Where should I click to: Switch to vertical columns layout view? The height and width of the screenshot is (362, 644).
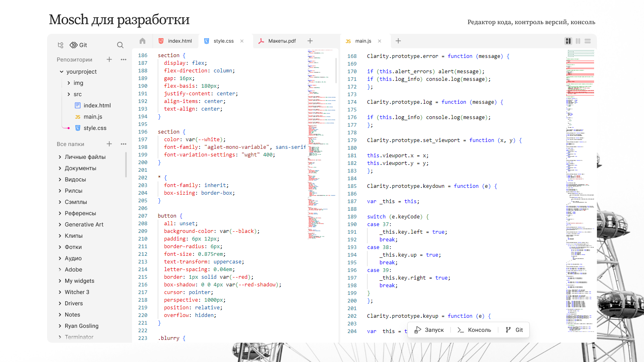click(x=578, y=41)
